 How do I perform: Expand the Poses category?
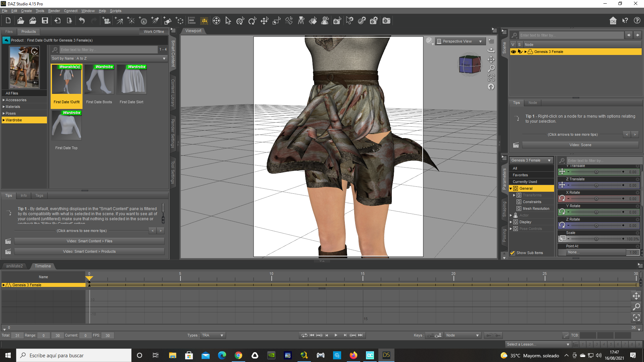click(4, 113)
